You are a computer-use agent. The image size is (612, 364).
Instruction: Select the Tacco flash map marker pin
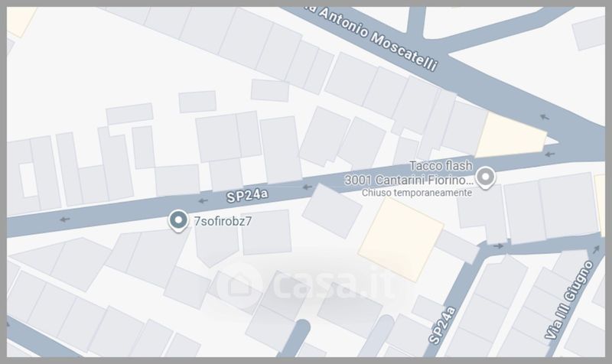click(x=486, y=177)
